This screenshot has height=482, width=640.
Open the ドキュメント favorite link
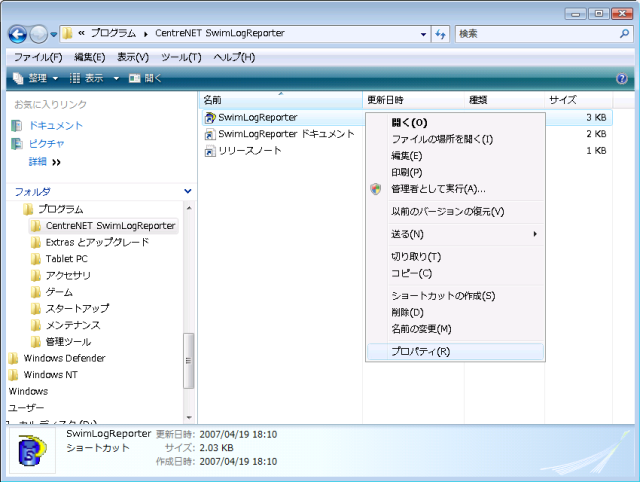[x=56, y=126]
